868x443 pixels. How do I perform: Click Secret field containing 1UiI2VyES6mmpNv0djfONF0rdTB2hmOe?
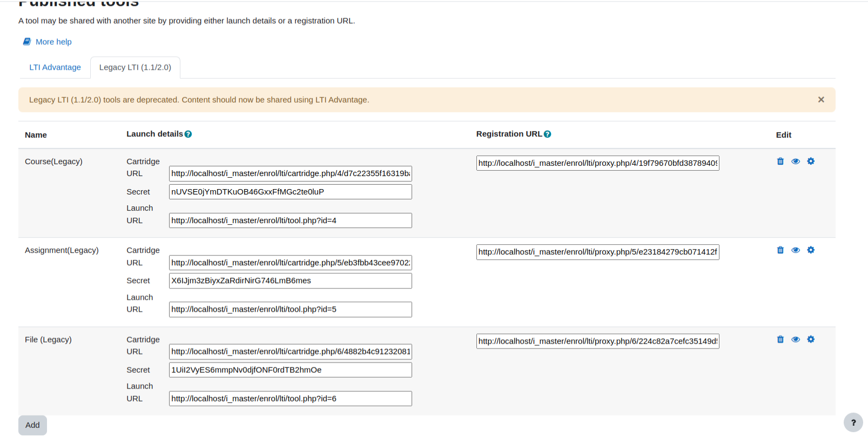tap(291, 370)
